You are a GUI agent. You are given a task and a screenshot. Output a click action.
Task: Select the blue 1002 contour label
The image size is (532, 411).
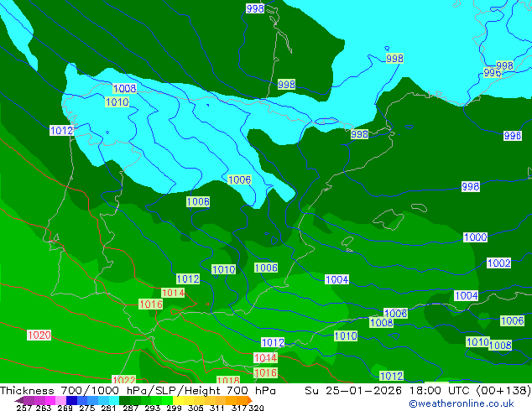click(x=498, y=263)
